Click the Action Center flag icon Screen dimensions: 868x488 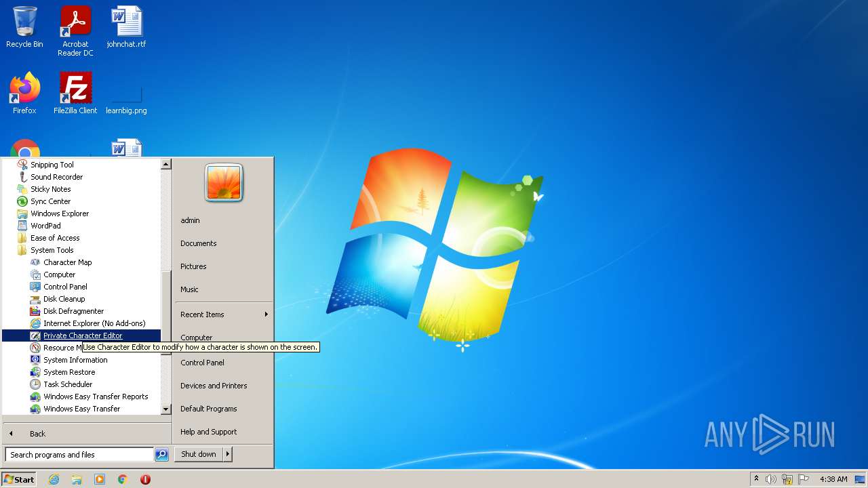(x=804, y=479)
